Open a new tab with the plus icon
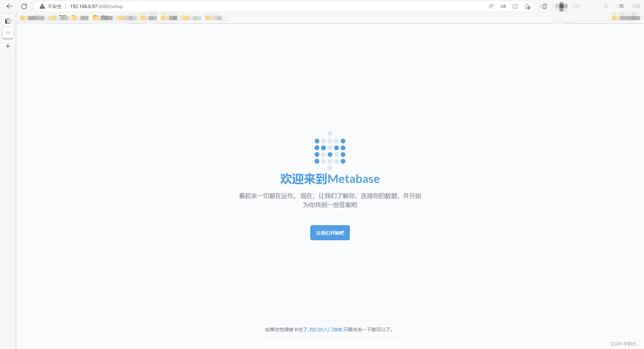644x349 pixels. [8, 46]
